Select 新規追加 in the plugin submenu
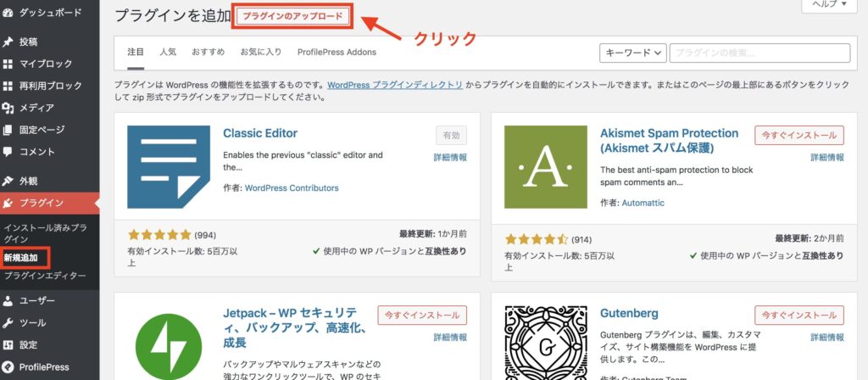 pyautogui.click(x=21, y=258)
